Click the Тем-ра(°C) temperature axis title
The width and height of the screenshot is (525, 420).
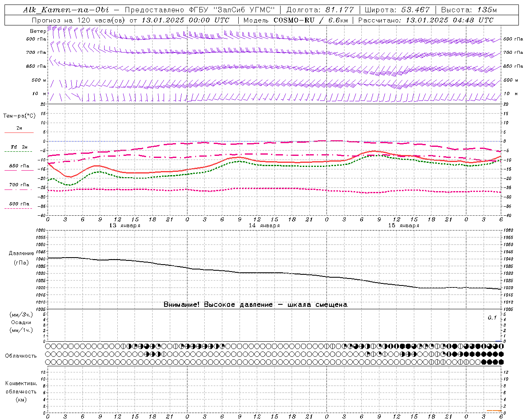click(x=19, y=116)
